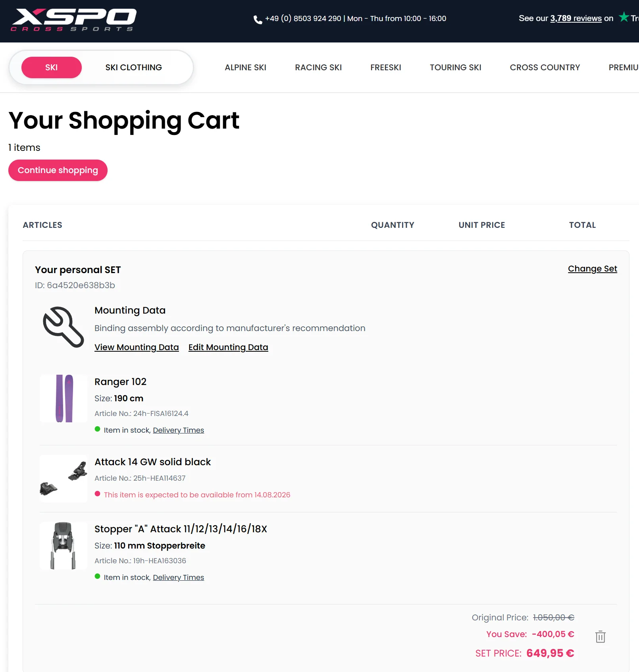Open the Ranger 102 ski thumbnail
639x672 pixels.
pyautogui.click(x=64, y=398)
